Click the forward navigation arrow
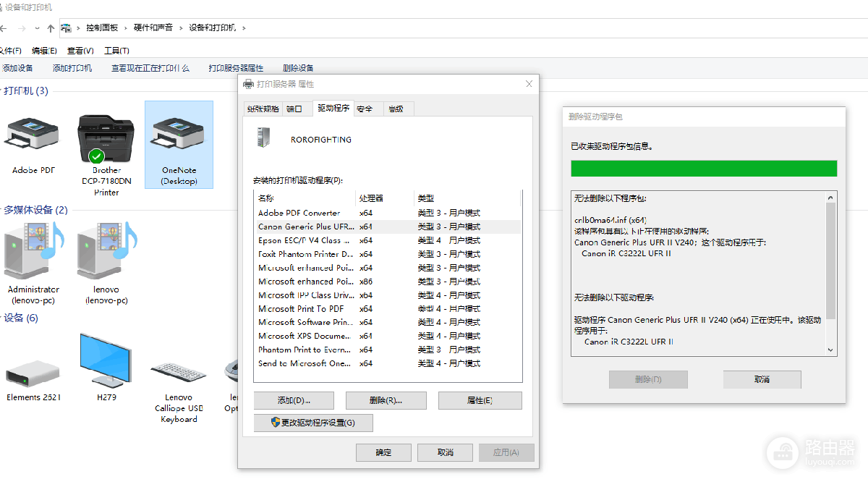The image size is (868, 482). click(x=22, y=28)
